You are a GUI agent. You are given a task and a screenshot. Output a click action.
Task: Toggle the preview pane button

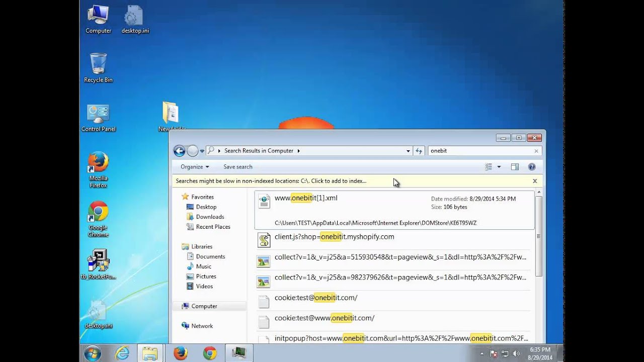click(x=515, y=167)
